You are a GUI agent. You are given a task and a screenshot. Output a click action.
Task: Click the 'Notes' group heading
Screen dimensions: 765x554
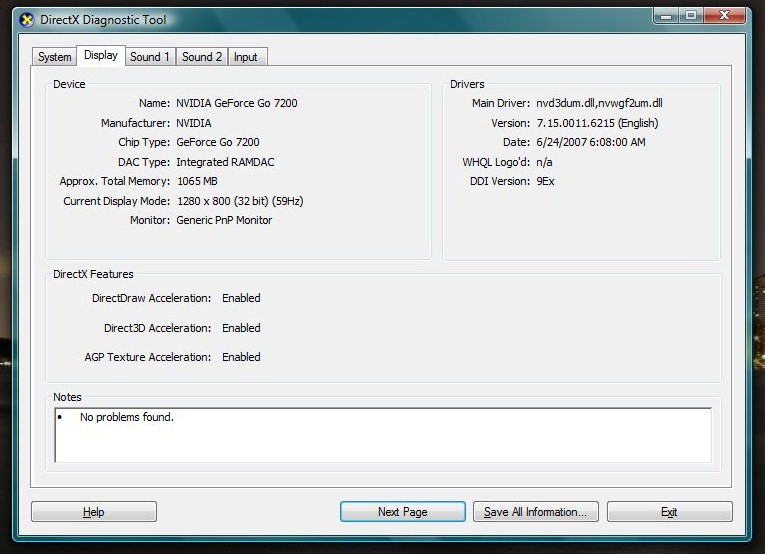[x=67, y=397]
